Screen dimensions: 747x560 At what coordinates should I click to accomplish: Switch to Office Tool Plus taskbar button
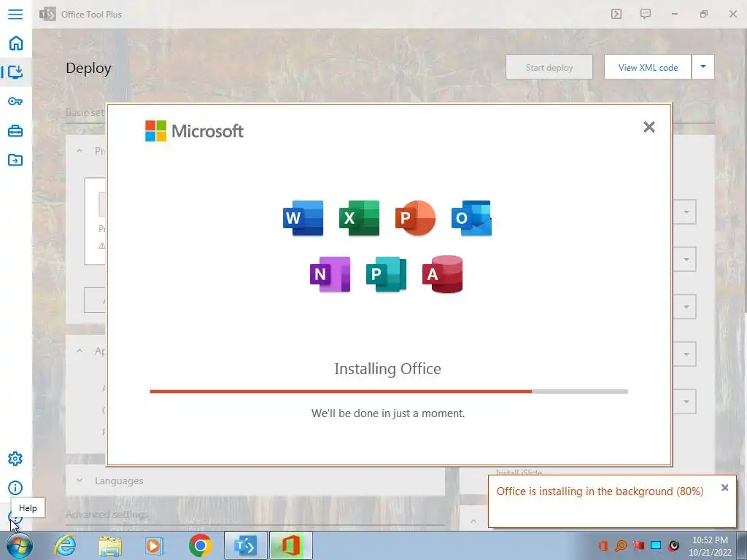245,545
